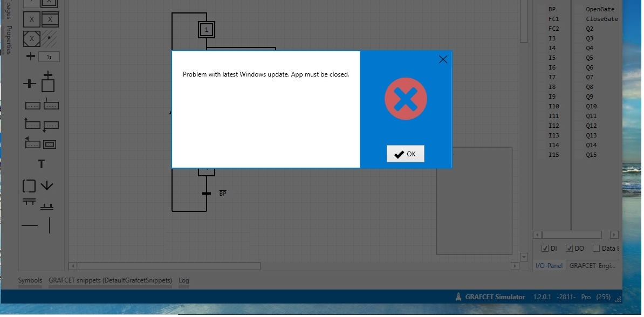Image resolution: width=644 pixels, height=317 pixels.
Task: Click the canvas scroll-down arrow
Action: point(524,257)
